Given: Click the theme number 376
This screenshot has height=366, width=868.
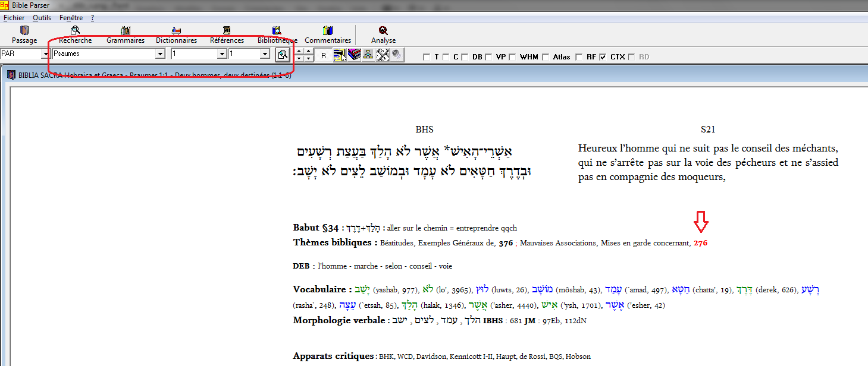Looking at the screenshot, I should (x=506, y=243).
